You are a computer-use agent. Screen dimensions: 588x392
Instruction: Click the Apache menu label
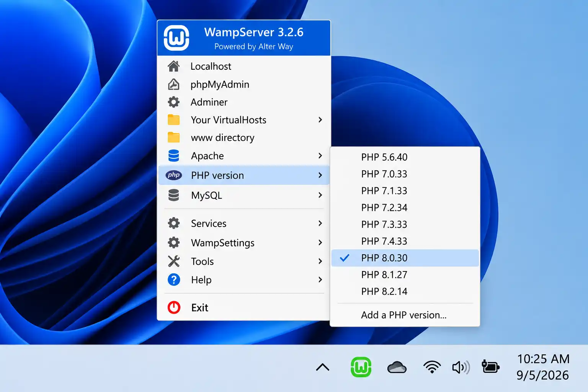click(207, 156)
